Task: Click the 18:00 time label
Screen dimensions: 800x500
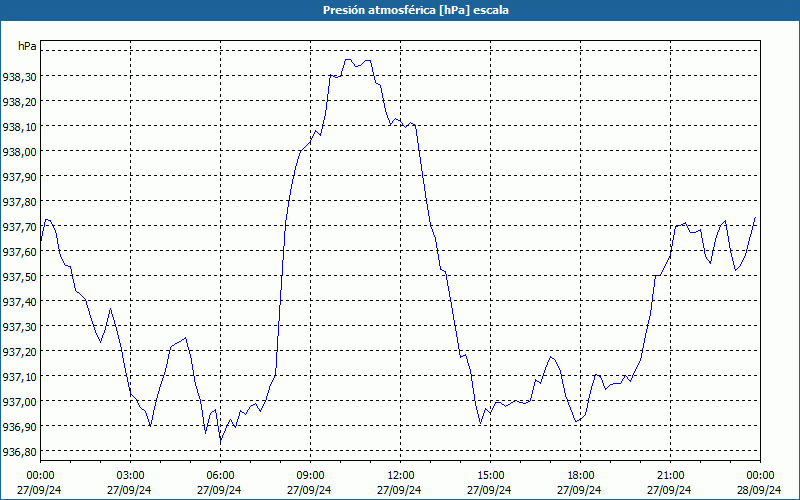Action: [581, 476]
